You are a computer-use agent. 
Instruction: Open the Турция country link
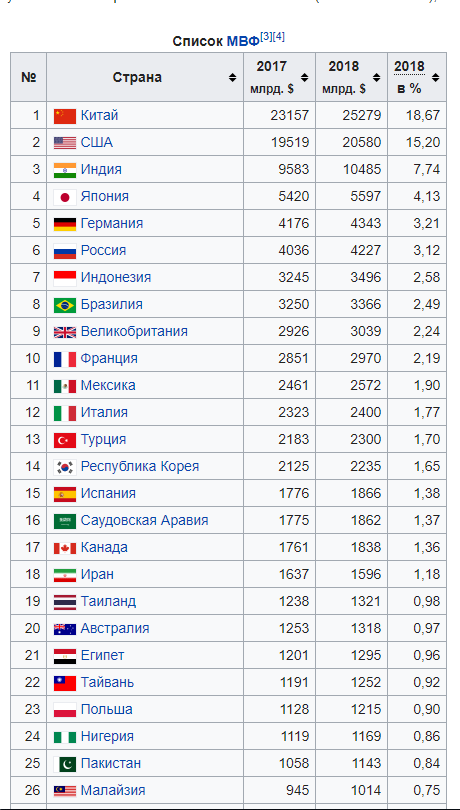(103, 439)
